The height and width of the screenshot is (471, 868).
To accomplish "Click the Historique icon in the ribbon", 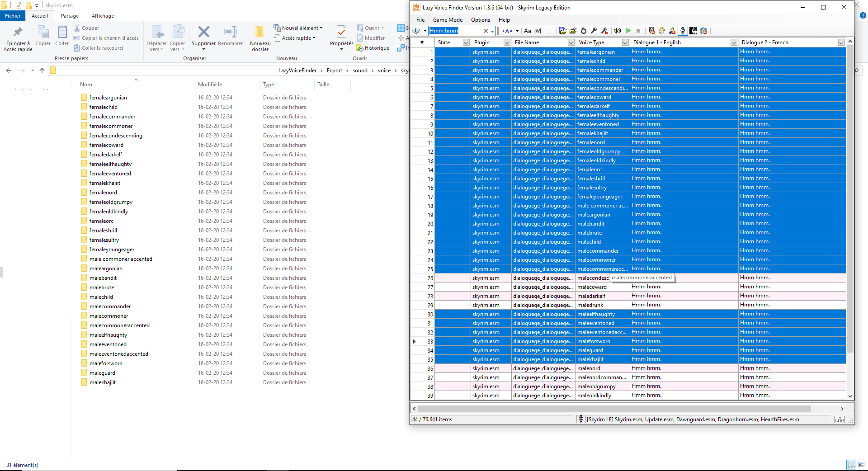I will [x=360, y=48].
